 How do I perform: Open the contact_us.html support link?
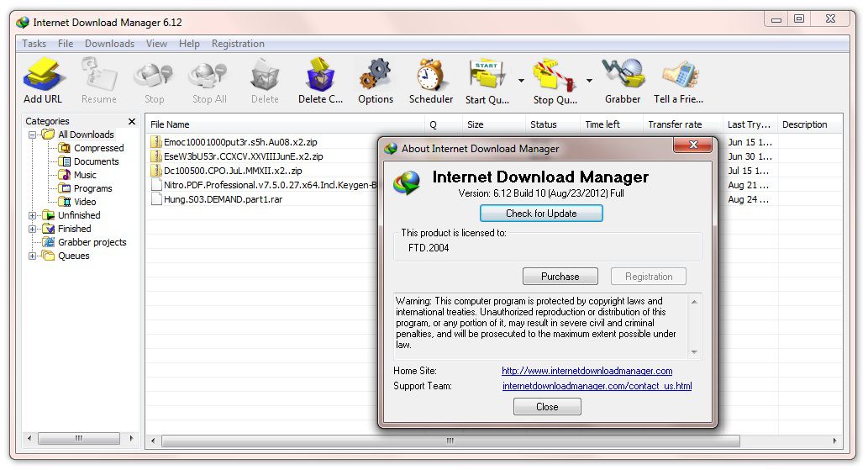(597, 386)
